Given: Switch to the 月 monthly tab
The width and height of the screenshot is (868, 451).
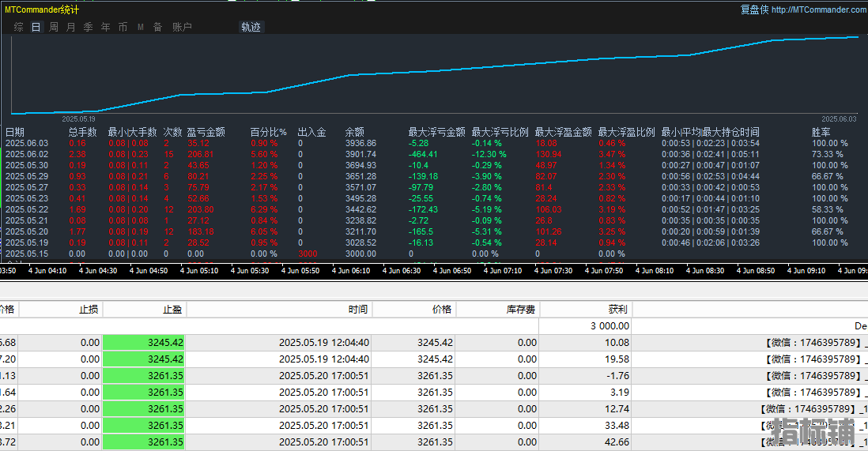Looking at the screenshot, I should (71, 27).
